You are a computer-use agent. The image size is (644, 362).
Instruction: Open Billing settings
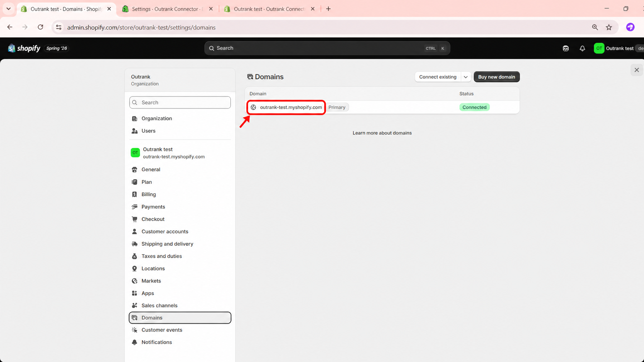pos(180,194)
